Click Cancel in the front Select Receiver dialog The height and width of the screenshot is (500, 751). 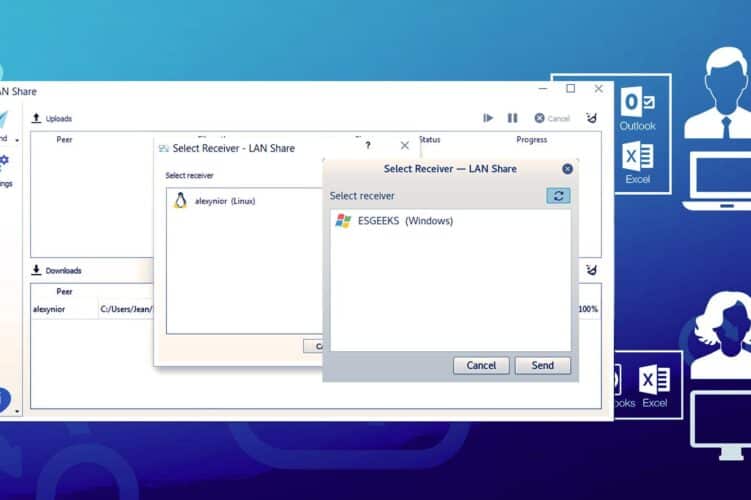pyautogui.click(x=481, y=365)
